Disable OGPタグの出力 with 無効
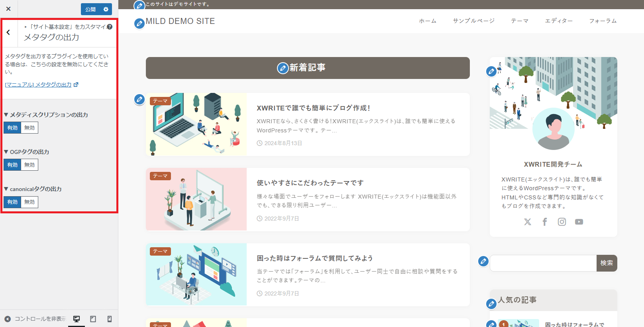Image resolution: width=644 pixels, height=327 pixels. (29, 165)
